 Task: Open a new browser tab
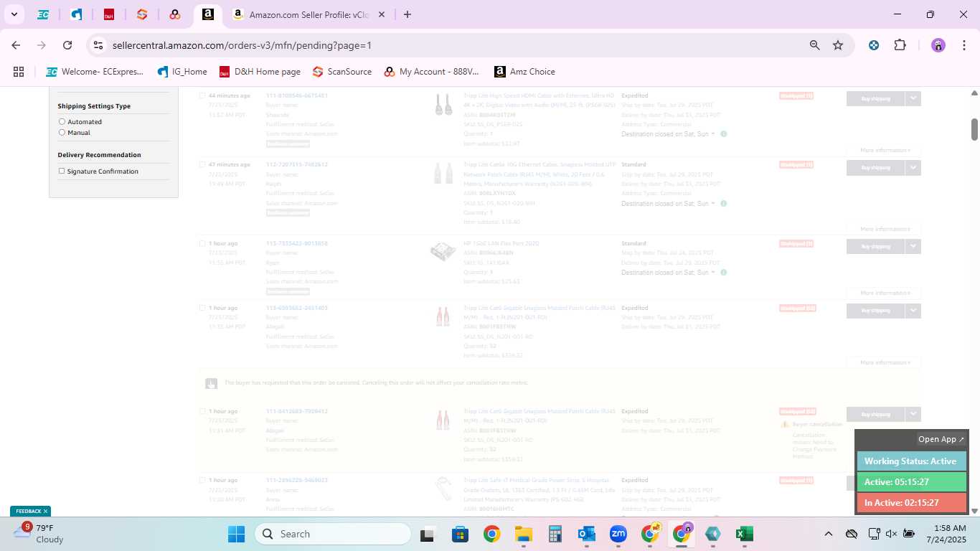pos(407,14)
